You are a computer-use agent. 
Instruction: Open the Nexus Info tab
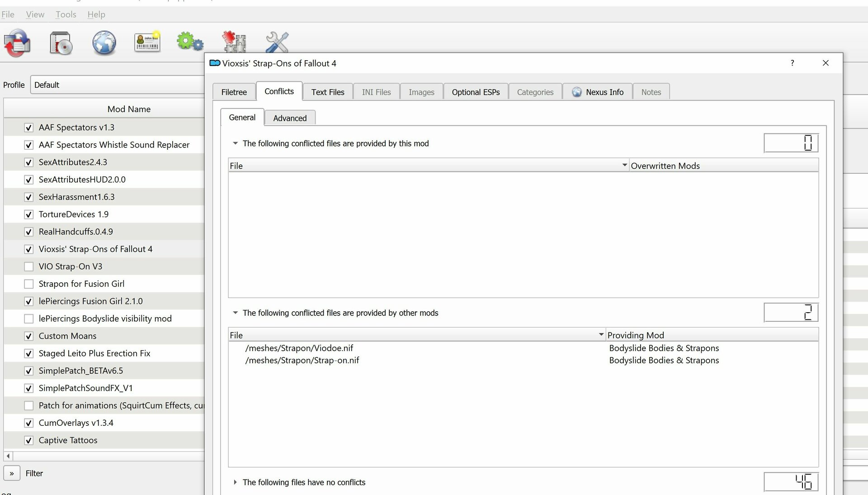pos(597,92)
